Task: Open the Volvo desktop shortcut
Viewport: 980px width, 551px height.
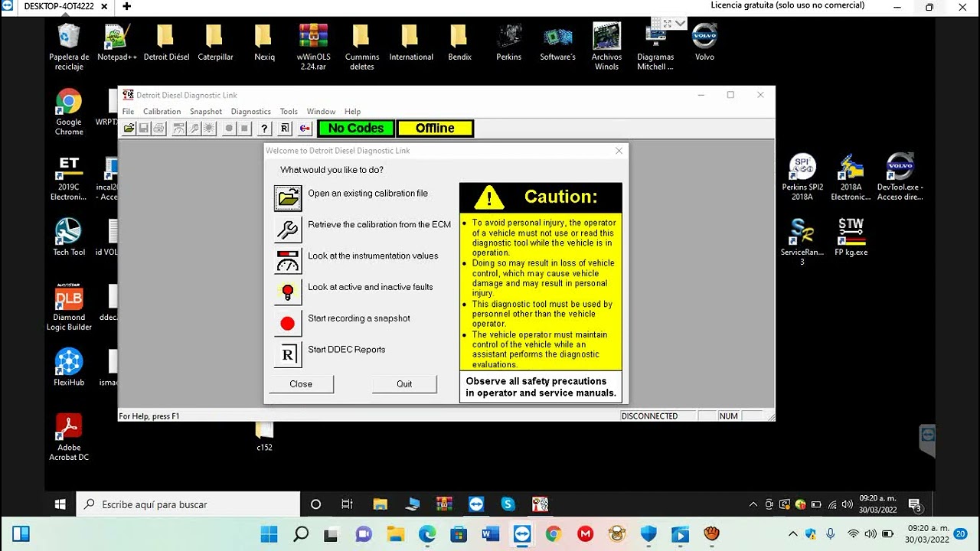Action: coord(704,43)
